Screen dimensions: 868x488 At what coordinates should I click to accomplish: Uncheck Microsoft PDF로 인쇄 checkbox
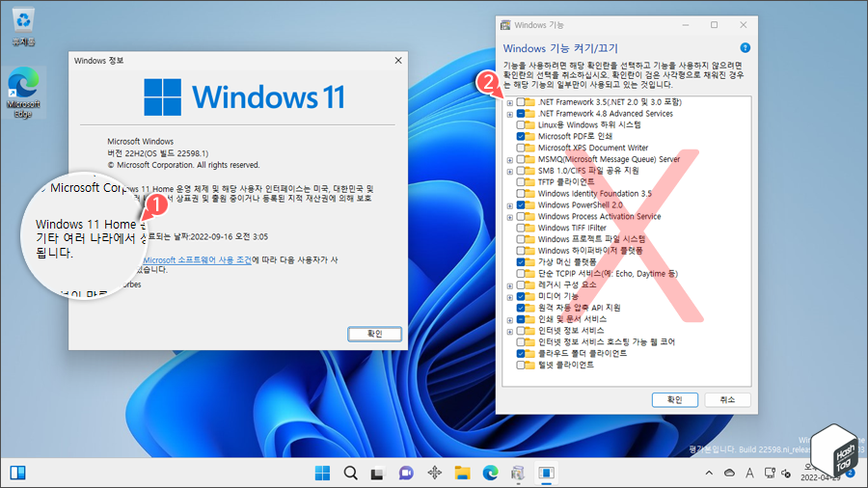tap(521, 136)
